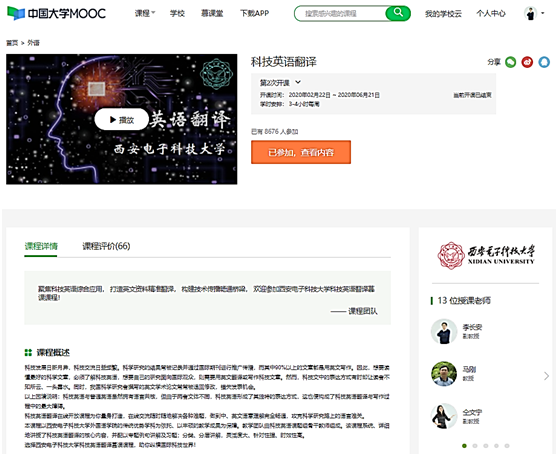Expand the 课程 dropdown menu
This screenshot has width=558, height=456.
point(144,14)
